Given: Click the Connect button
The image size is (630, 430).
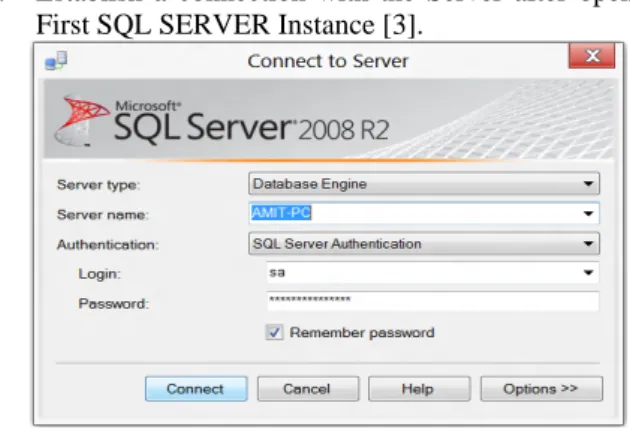Looking at the screenshot, I should coord(196,389).
